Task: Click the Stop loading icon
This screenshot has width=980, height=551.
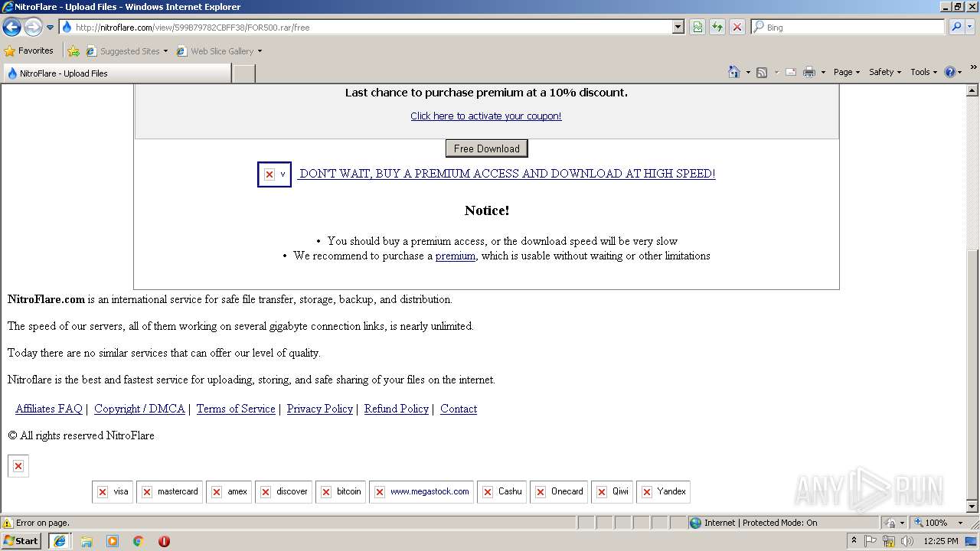Action: pos(737,27)
